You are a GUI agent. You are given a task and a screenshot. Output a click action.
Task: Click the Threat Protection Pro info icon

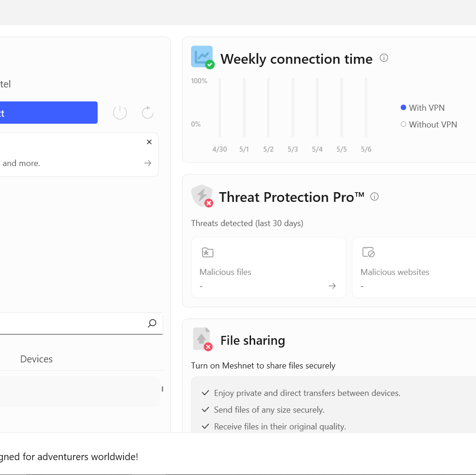point(375,197)
